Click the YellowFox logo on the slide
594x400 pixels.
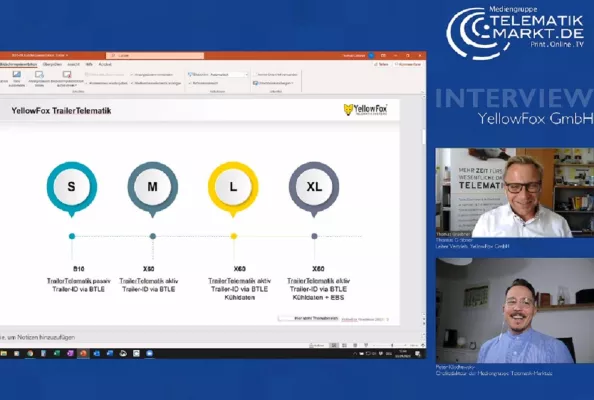tap(365, 110)
